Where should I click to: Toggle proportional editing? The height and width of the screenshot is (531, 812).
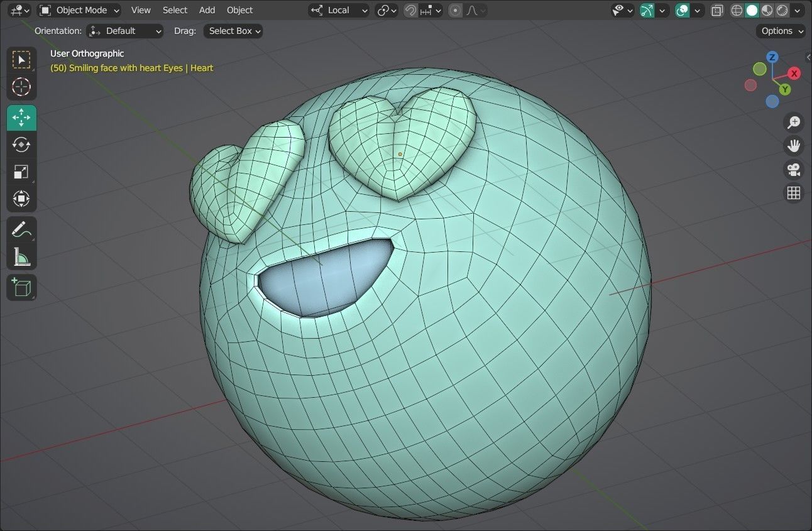point(454,10)
